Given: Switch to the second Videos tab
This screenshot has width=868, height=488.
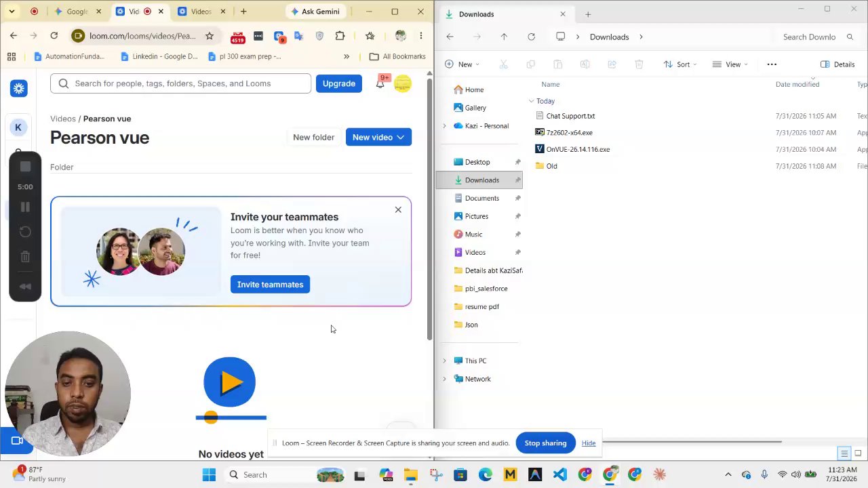Looking at the screenshot, I should click(x=201, y=12).
